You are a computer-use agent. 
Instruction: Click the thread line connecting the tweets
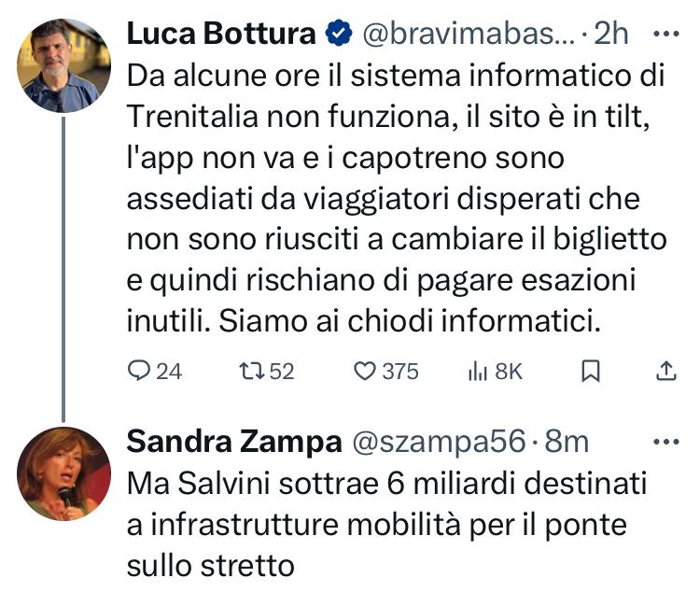[63, 270]
